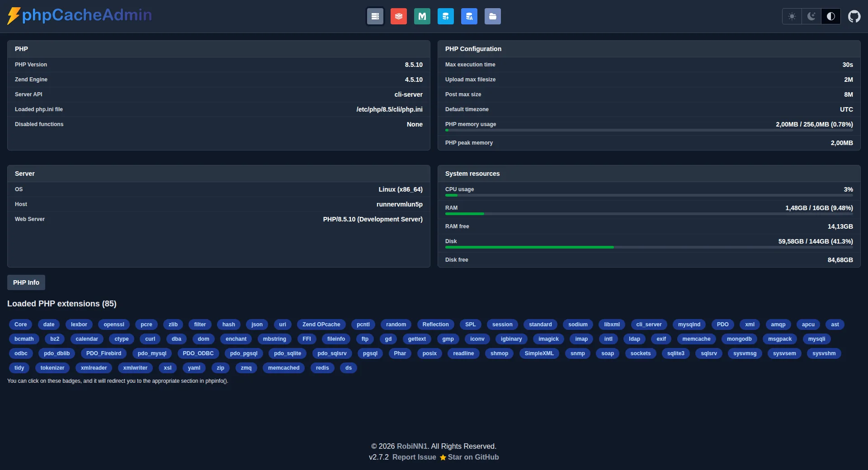Open the apcu extension badge
The image size is (868, 470).
pyautogui.click(x=808, y=324)
